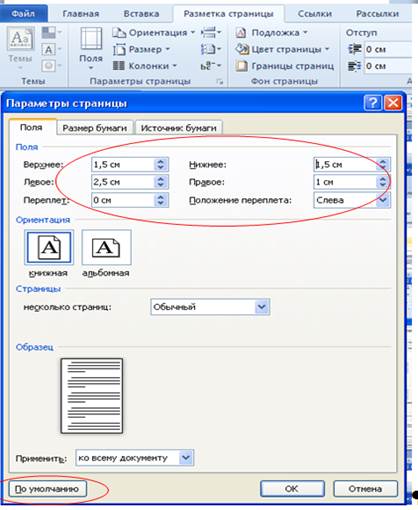The height and width of the screenshot is (510, 418).
Task: Adjust the Нижнее margin spinner arrows
Action: (383, 164)
